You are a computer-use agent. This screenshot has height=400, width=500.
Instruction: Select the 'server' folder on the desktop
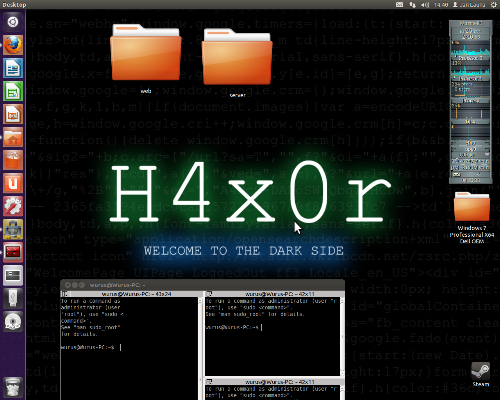(x=237, y=62)
